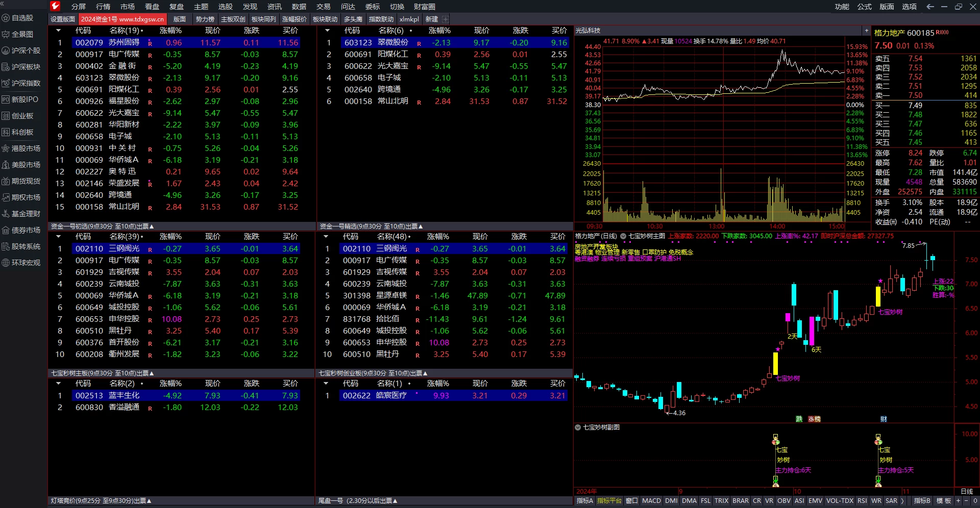Viewport: 980px width, 508px height.
Task: Open dropdown arrow of the 名称(48) list
Action: coord(326,237)
